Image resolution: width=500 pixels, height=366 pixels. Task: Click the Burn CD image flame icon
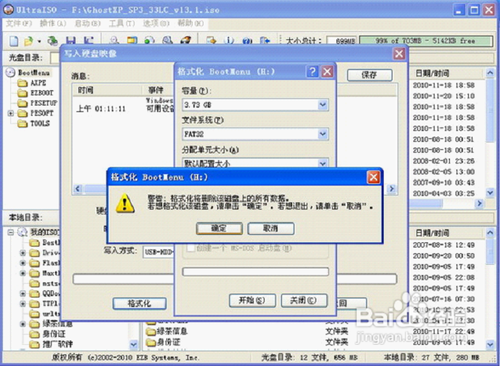185,41
